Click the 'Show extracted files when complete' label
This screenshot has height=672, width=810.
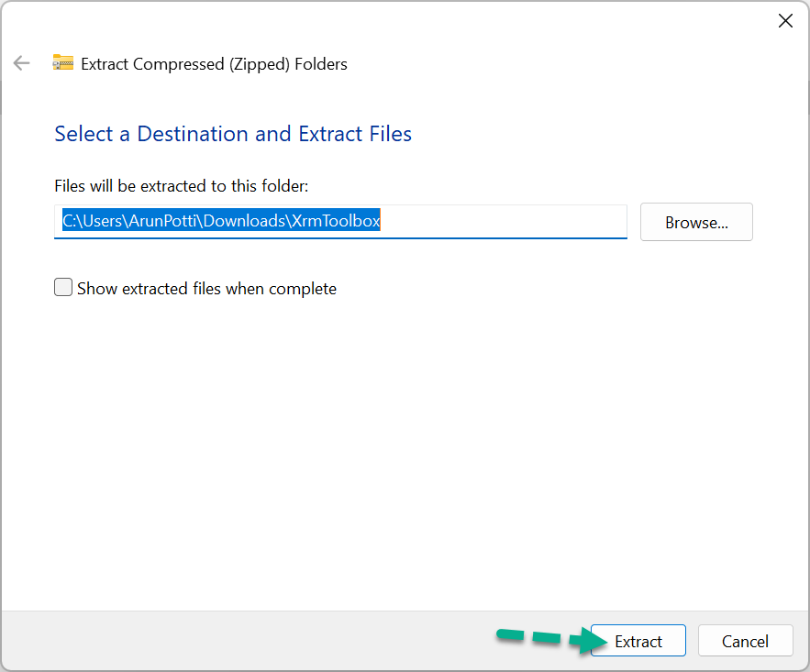pyautogui.click(x=206, y=289)
